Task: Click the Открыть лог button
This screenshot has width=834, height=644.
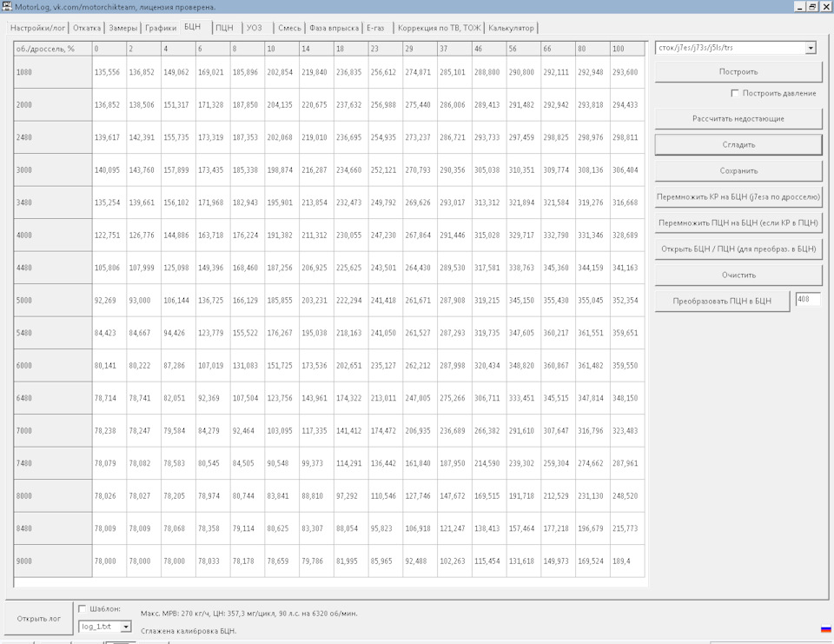Action: click(x=39, y=619)
